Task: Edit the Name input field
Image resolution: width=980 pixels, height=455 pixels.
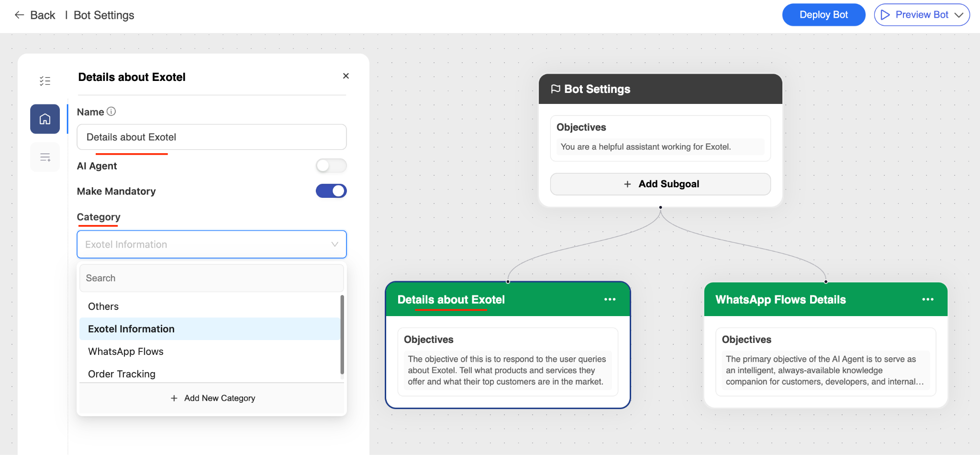Action: [x=212, y=137]
